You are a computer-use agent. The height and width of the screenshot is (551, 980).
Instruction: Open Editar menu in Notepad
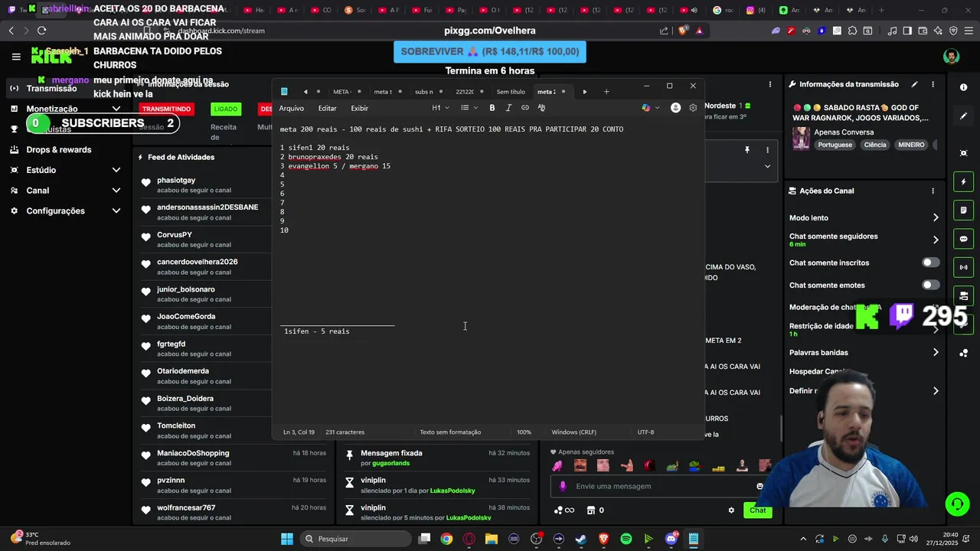tap(328, 108)
